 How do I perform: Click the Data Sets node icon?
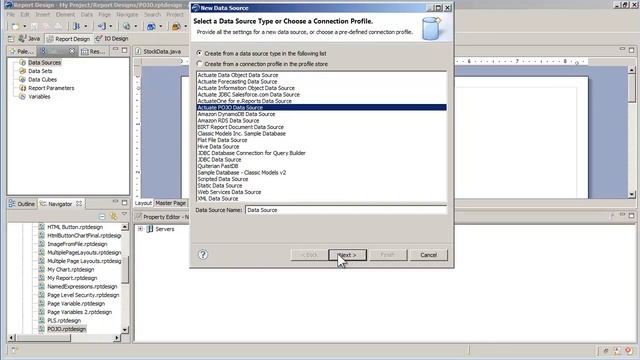point(22,71)
